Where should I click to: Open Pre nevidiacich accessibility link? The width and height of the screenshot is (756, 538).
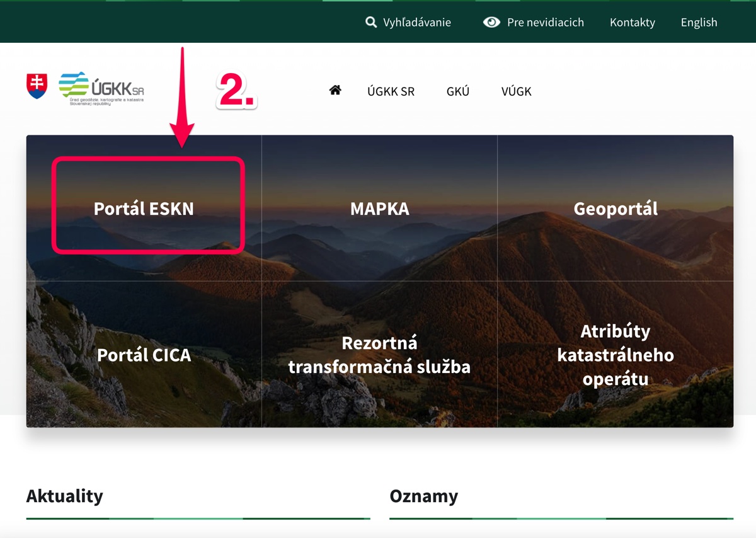[x=546, y=22]
